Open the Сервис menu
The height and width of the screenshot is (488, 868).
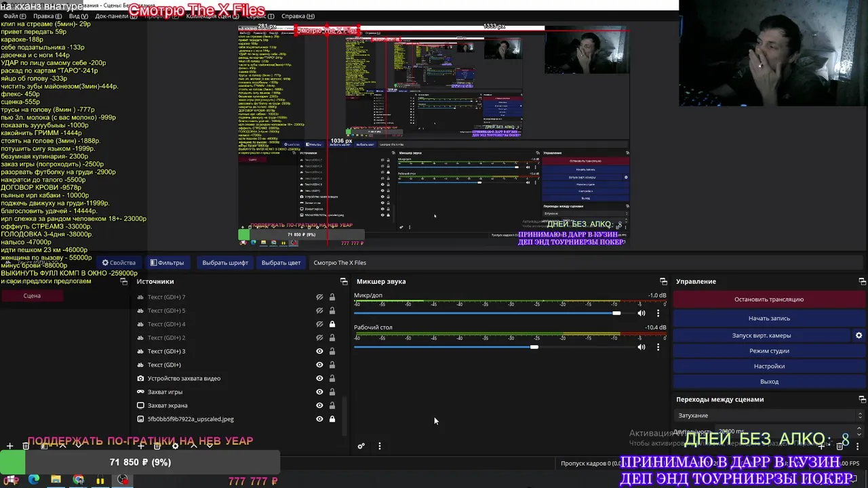coord(261,16)
